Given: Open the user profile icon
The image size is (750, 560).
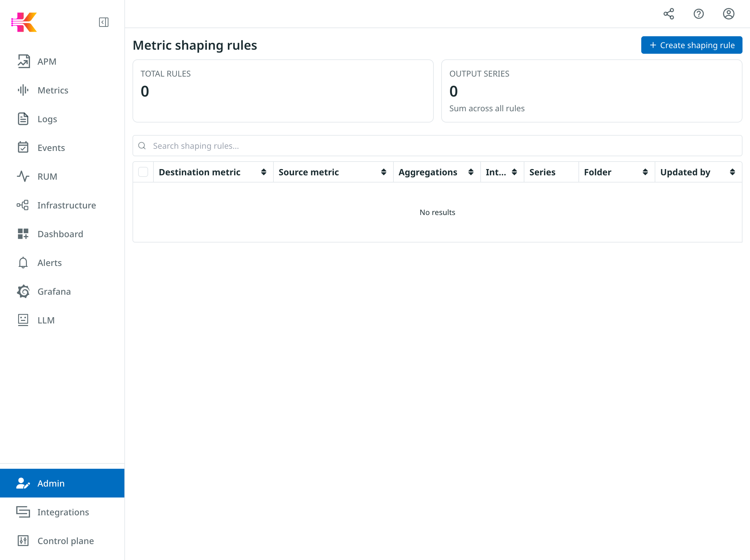Looking at the screenshot, I should pyautogui.click(x=728, y=14).
